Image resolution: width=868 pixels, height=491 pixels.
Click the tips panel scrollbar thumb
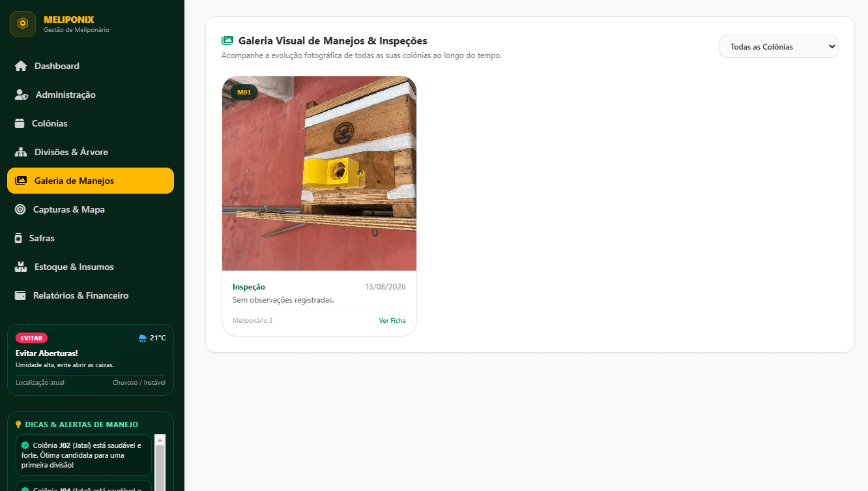(x=160, y=468)
